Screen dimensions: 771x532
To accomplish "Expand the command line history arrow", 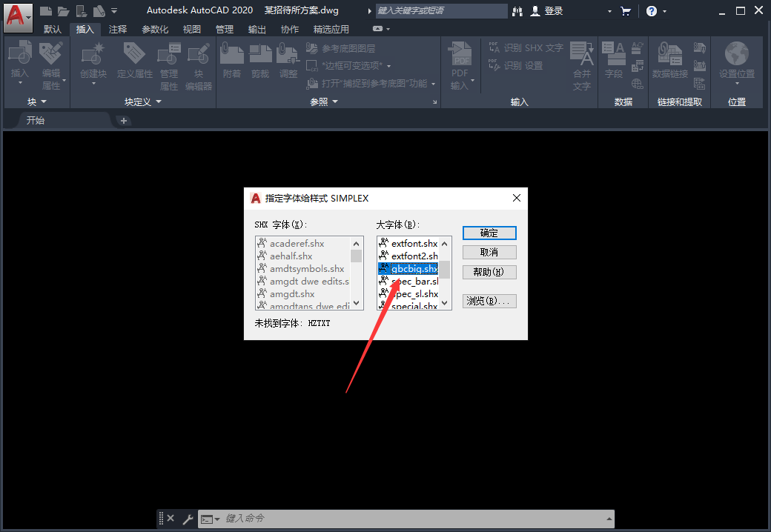I will tap(609, 519).
